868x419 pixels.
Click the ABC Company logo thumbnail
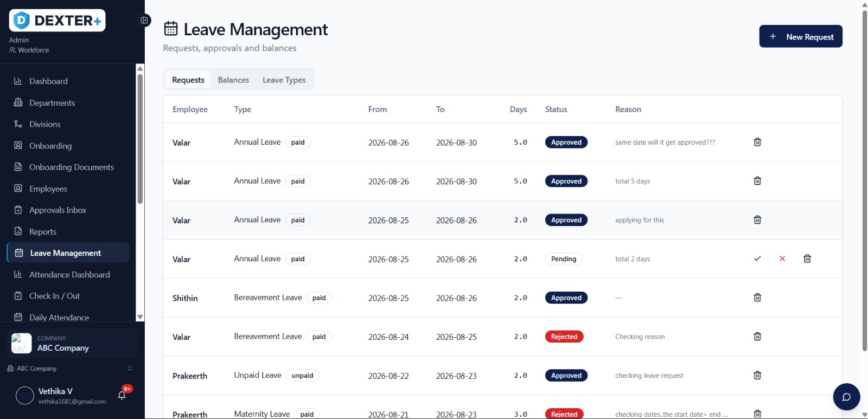[22, 343]
